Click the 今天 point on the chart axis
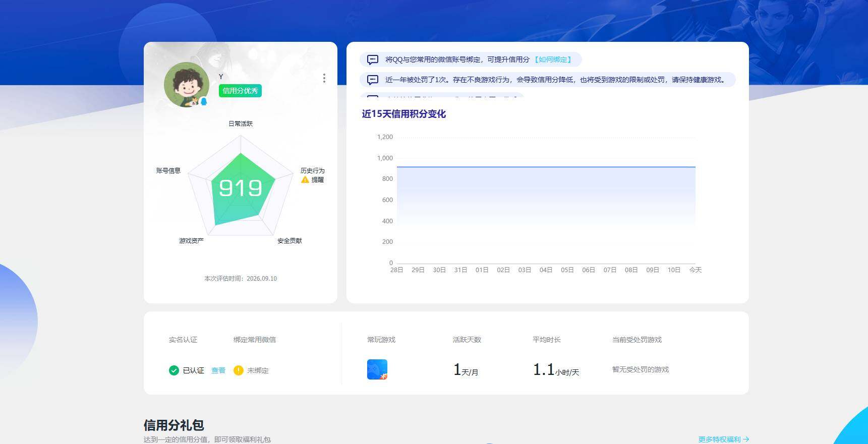This screenshot has width=868, height=444. tap(696, 270)
